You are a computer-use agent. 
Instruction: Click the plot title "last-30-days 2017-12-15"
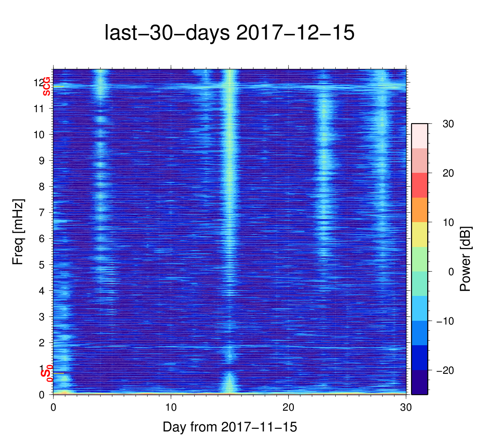tap(229, 33)
